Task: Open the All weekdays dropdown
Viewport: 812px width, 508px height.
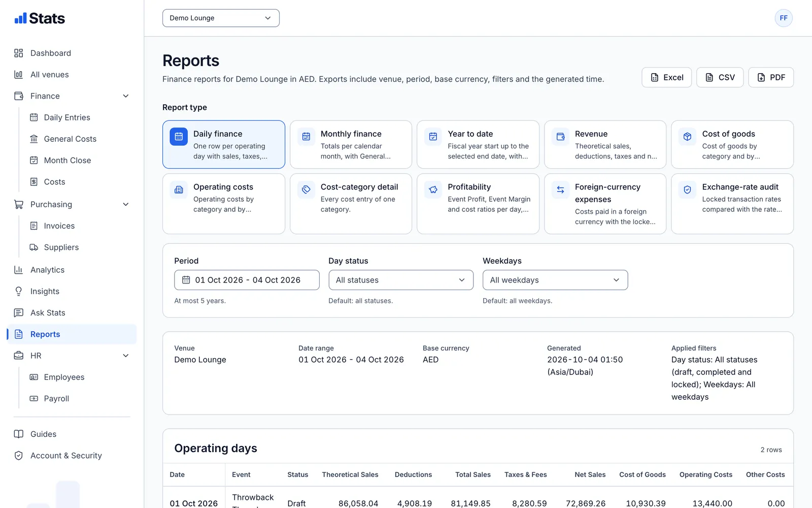Action: pos(555,280)
